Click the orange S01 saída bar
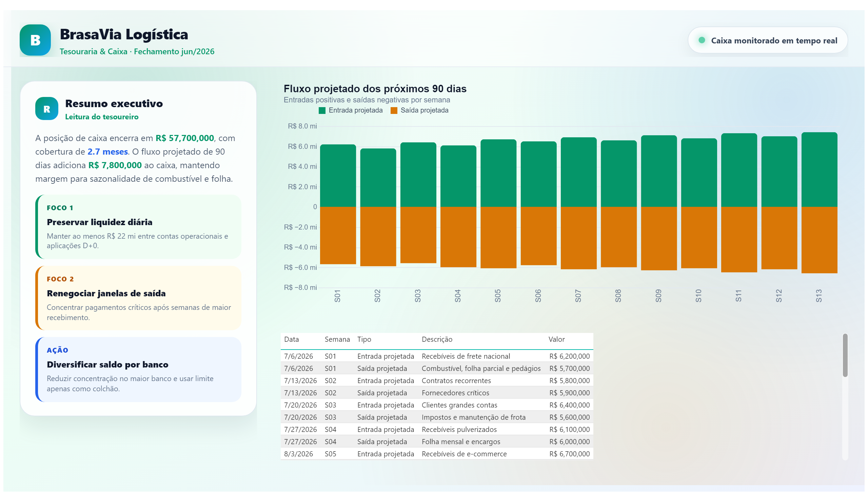868x495 pixels. point(338,235)
